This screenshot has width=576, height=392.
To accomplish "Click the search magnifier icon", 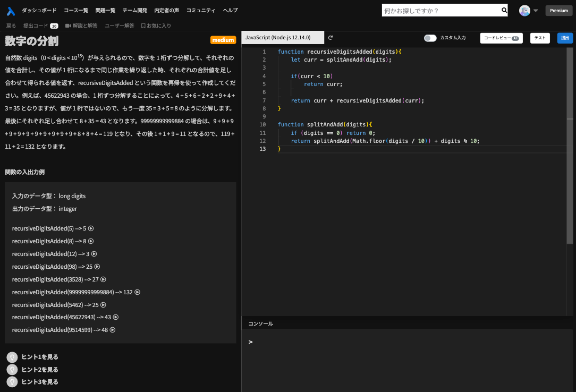I will pyautogui.click(x=504, y=10).
